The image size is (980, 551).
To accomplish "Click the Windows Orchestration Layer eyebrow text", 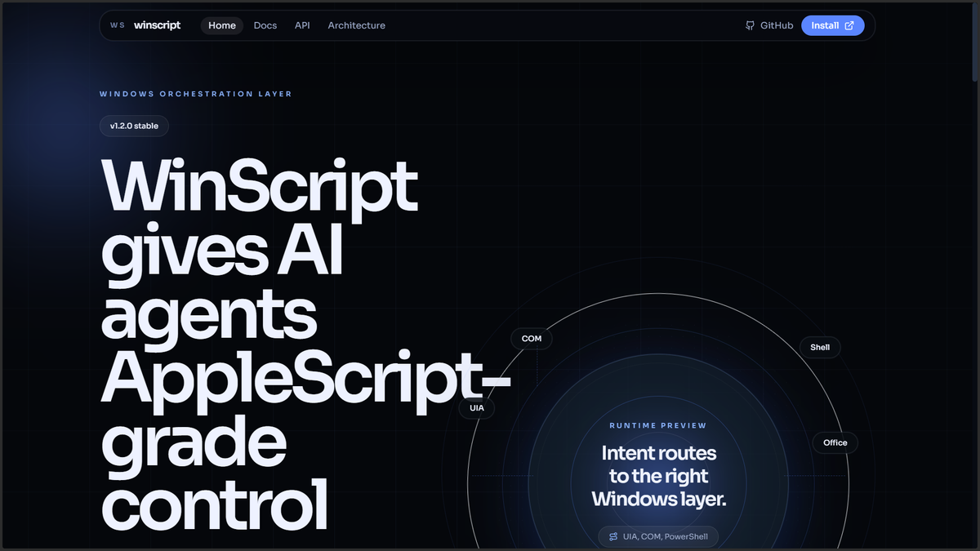I will 196,94.
